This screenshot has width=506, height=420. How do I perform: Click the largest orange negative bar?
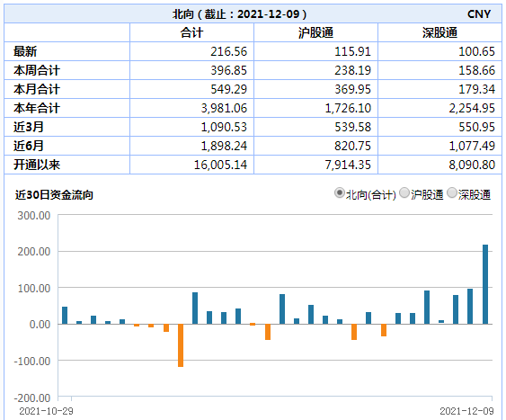coord(181,345)
